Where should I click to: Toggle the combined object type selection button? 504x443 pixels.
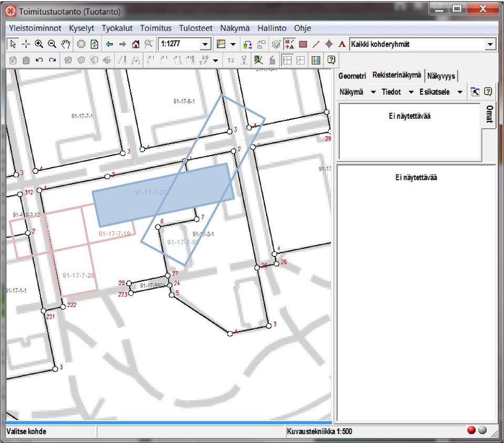[x=289, y=44]
